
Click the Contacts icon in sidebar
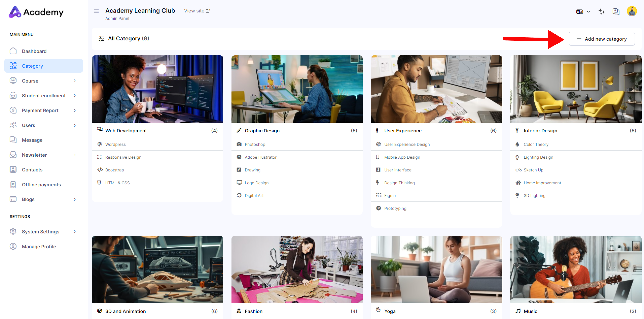13,170
